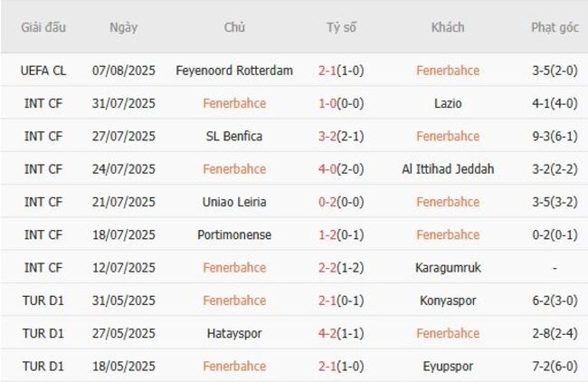Click the Giải đấu column header

coord(43,27)
